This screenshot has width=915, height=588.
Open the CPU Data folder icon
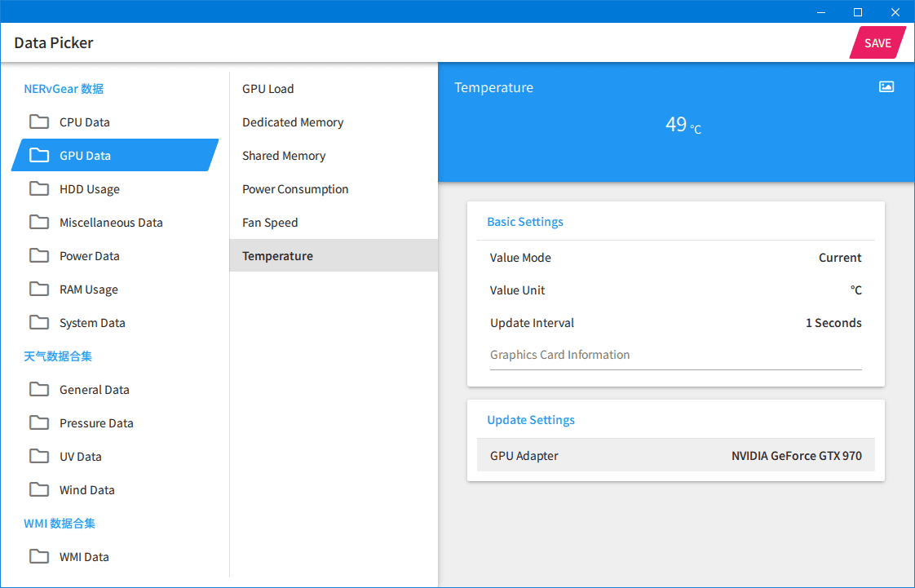[39, 122]
